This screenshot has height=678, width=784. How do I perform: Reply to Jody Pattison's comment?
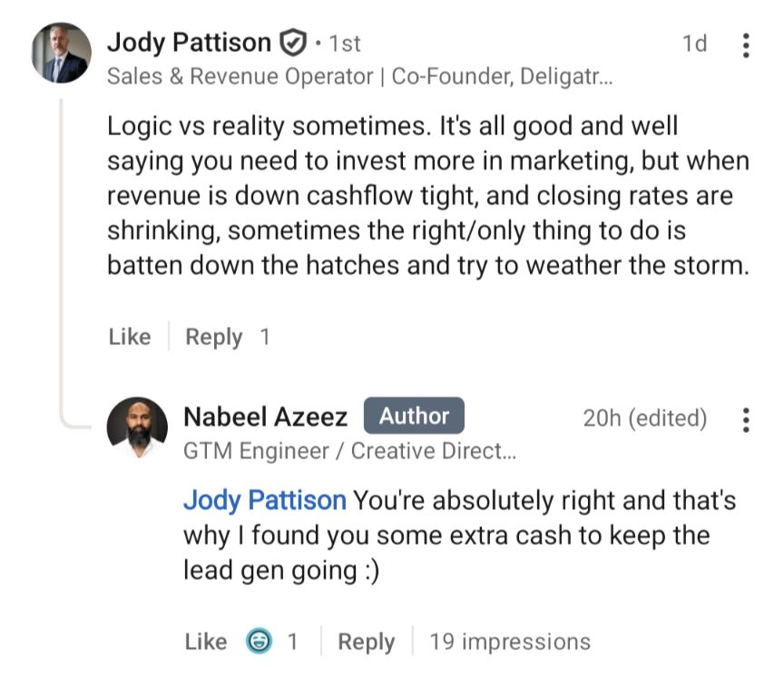click(215, 337)
